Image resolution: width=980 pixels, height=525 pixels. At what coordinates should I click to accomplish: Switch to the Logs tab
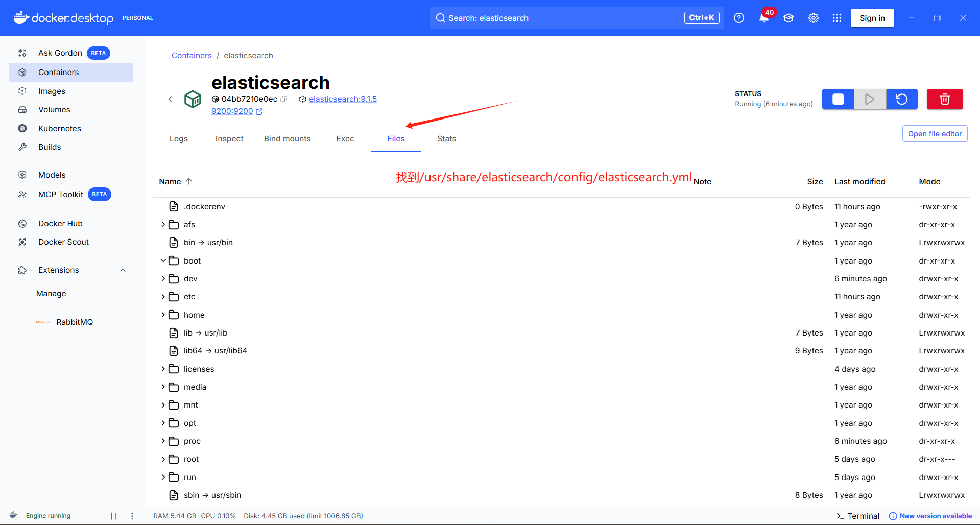click(x=178, y=138)
